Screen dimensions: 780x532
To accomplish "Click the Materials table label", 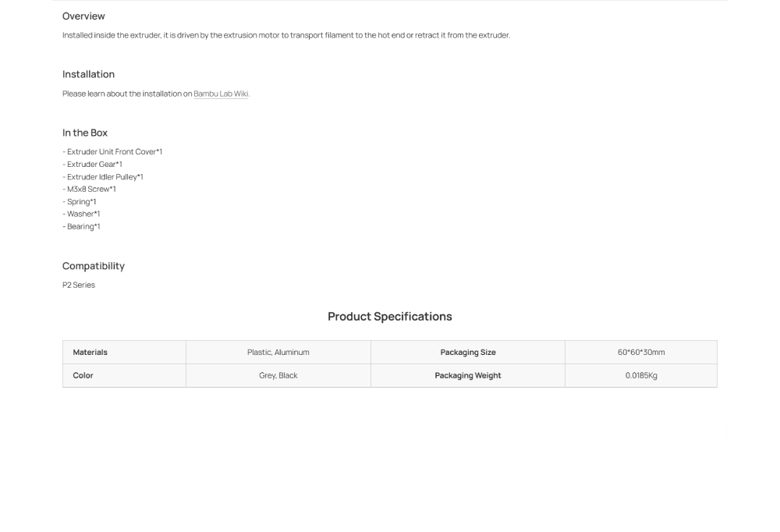I will tap(90, 353).
